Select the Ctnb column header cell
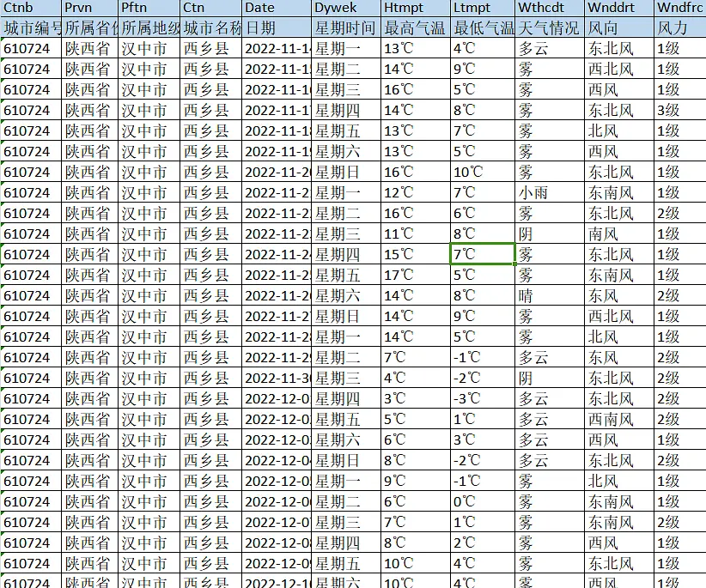The image size is (706, 588). (31, 8)
